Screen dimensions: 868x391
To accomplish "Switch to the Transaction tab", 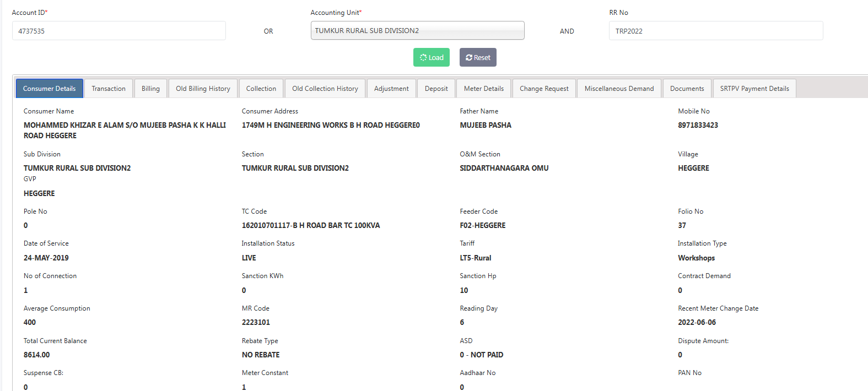I will coord(109,89).
